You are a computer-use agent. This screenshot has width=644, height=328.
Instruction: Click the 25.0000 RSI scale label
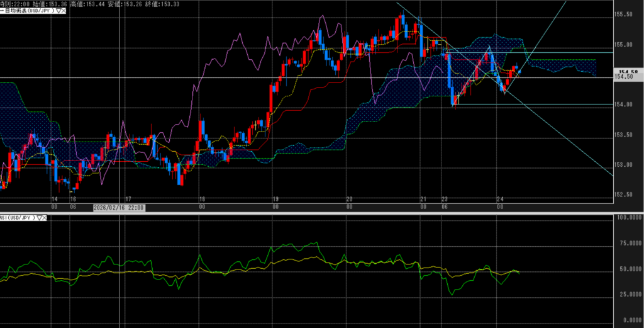[628, 294]
